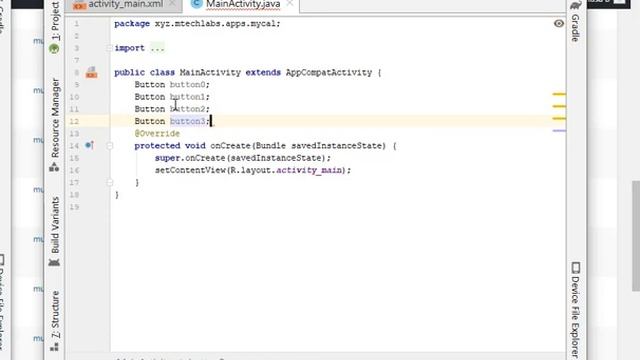Click the third yellow warning stripe marker
Screen dimensions: 640x360
pos(559,118)
